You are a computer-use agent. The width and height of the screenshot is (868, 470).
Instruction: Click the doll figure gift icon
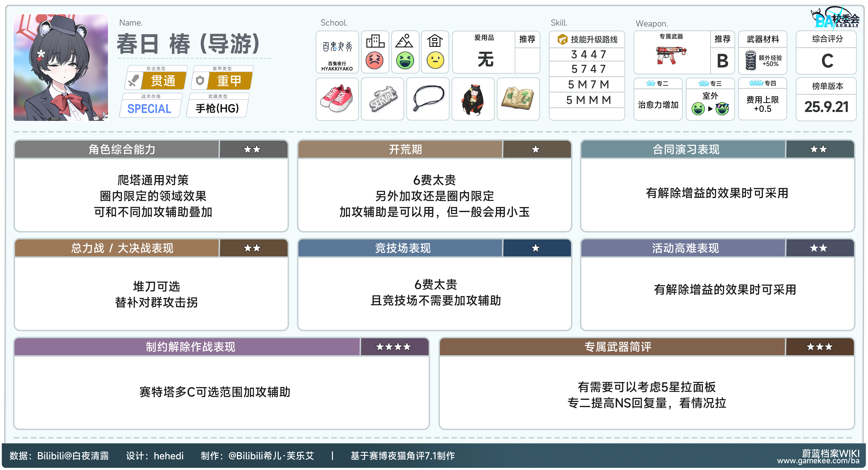click(473, 99)
